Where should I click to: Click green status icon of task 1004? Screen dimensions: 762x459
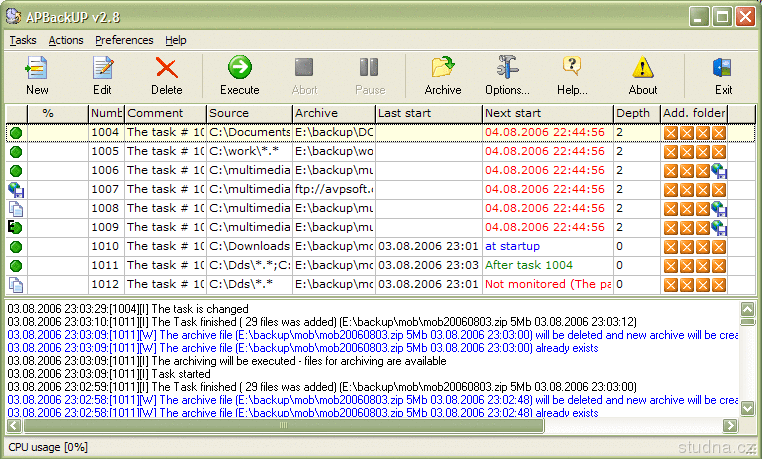[16, 133]
